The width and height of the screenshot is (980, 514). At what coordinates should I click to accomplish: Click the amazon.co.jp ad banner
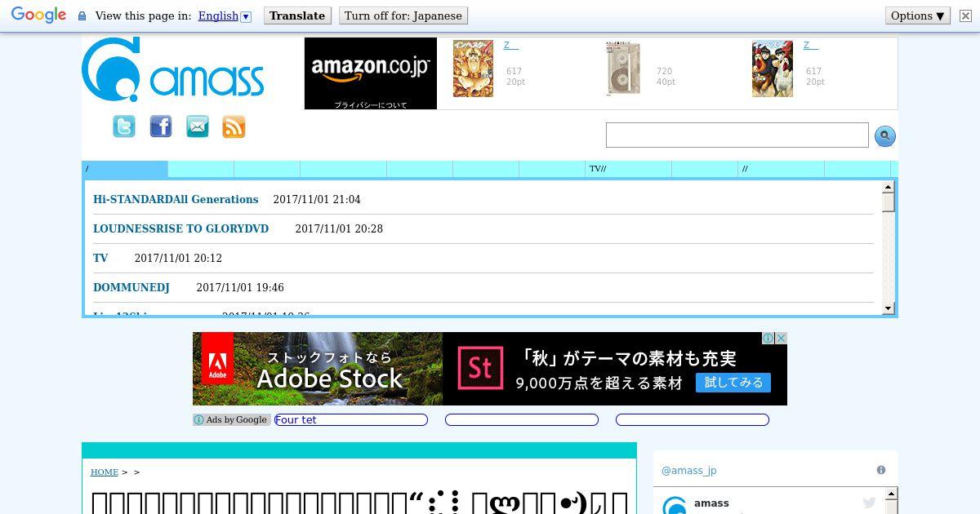pos(371,73)
